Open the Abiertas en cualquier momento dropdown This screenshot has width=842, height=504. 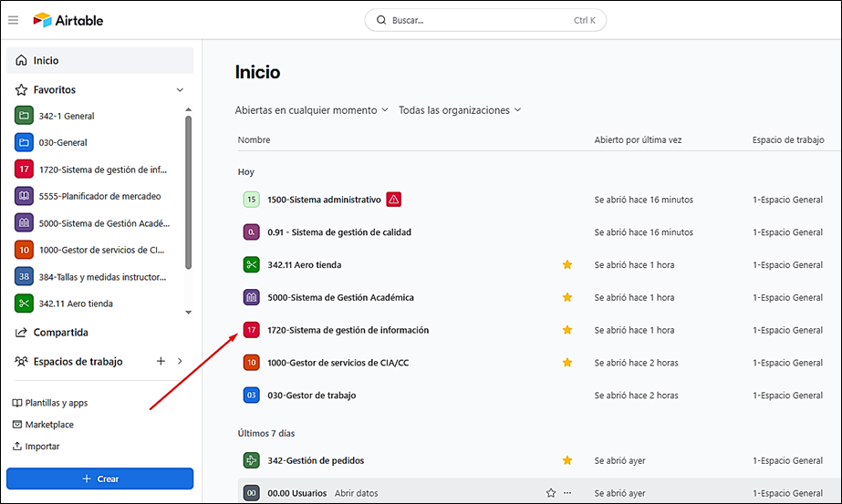coord(311,110)
